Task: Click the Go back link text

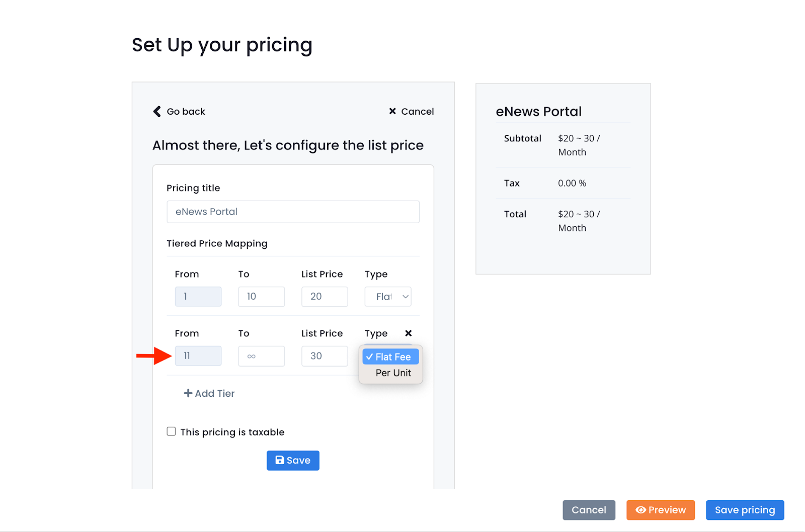Action: coord(186,112)
